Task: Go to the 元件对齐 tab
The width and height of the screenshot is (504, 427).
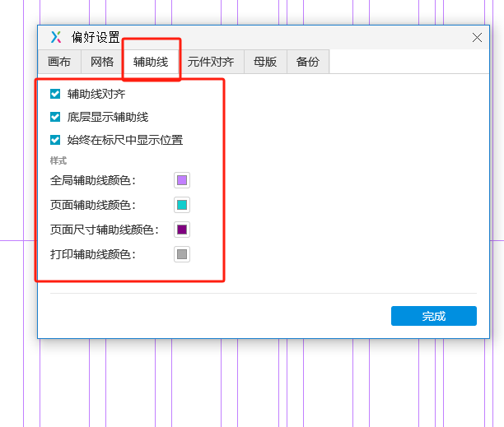Action: pyautogui.click(x=211, y=62)
